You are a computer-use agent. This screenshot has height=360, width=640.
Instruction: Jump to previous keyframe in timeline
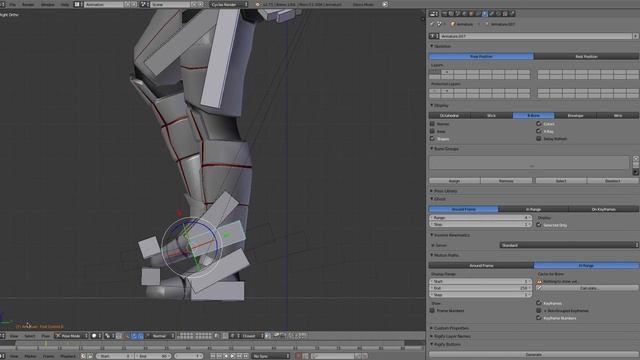click(x=219, y=356)
